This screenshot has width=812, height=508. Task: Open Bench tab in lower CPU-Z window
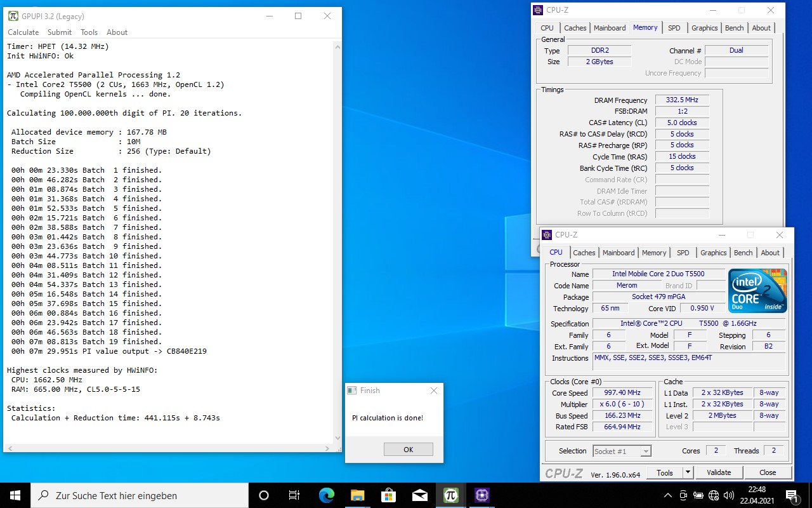743,253
